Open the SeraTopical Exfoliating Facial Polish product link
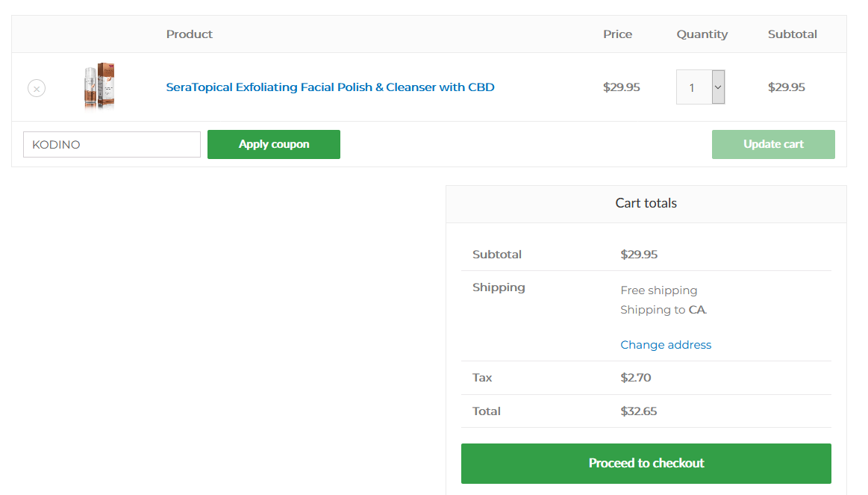 point(330,87)
